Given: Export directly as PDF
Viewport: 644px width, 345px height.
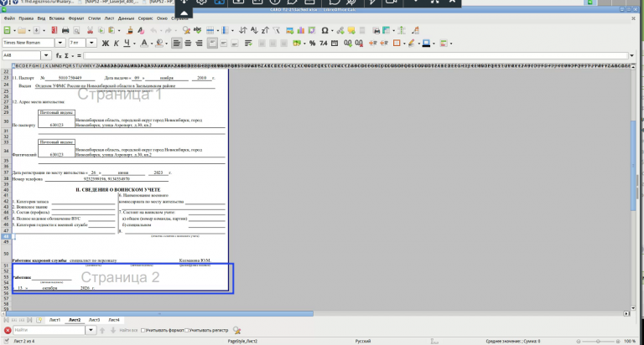Looking at the screenshot, I should (x=55, y=30).
